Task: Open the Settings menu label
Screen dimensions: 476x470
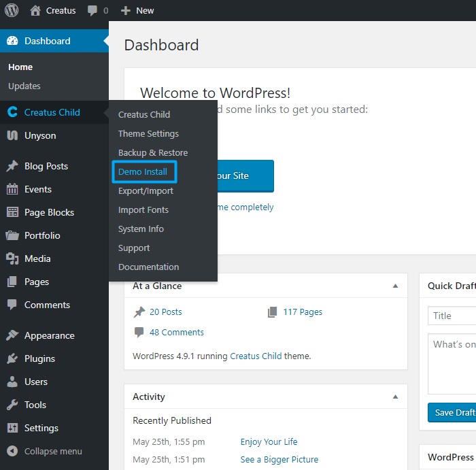Action: pos(41,428)
